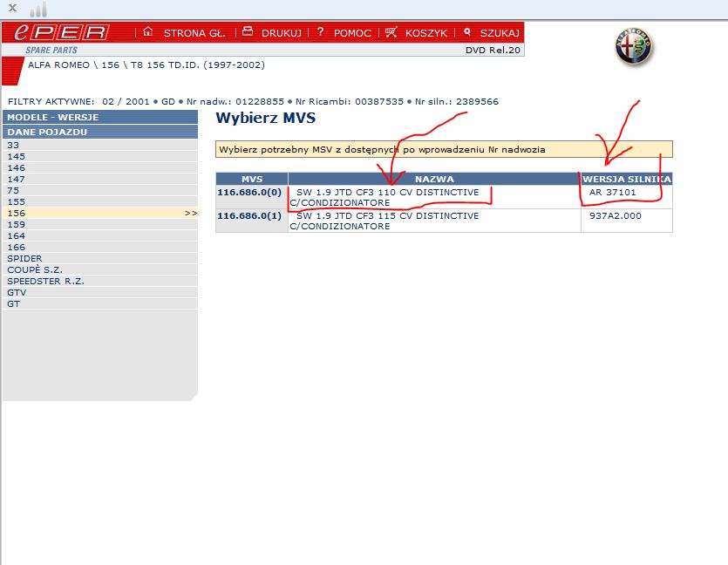
Task: Click the signal bars icon at top
Action: tap(38, 9)
